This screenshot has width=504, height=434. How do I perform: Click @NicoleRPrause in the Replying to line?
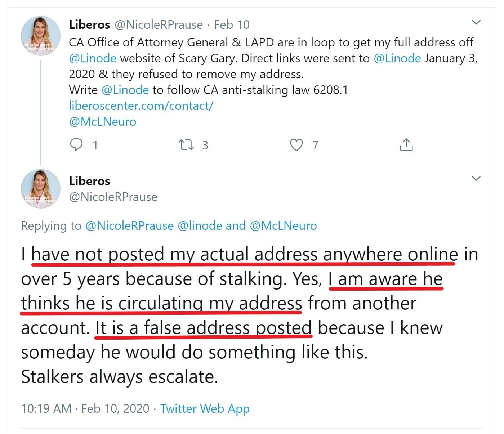(x=130, y=226)
